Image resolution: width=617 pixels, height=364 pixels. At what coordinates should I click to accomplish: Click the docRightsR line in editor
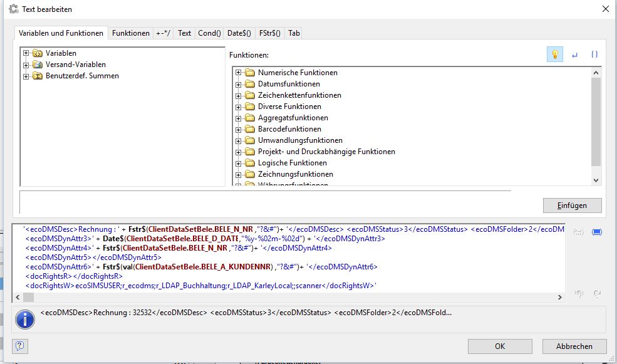point(74,276)
